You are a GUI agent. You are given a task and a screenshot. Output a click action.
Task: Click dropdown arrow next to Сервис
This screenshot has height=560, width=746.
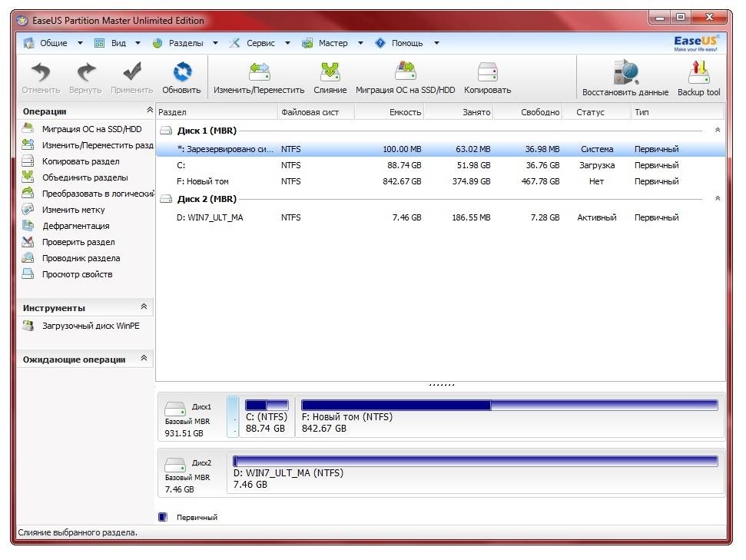287,43
